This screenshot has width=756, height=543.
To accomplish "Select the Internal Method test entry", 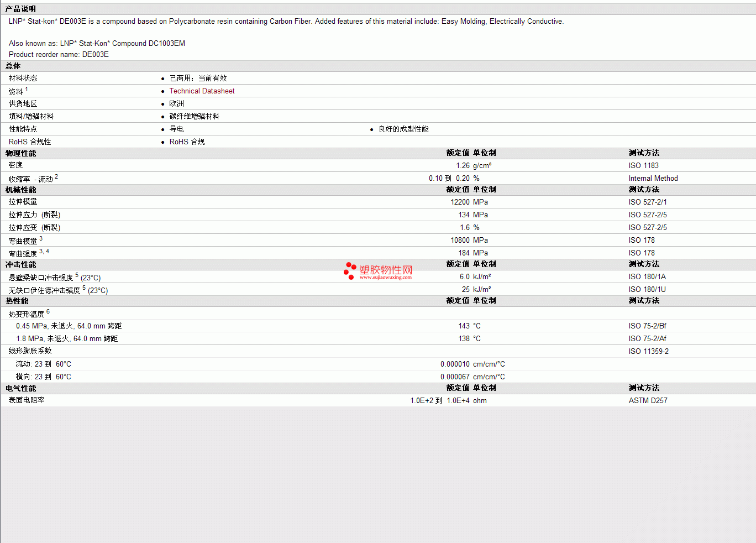I will click(653, 179).
